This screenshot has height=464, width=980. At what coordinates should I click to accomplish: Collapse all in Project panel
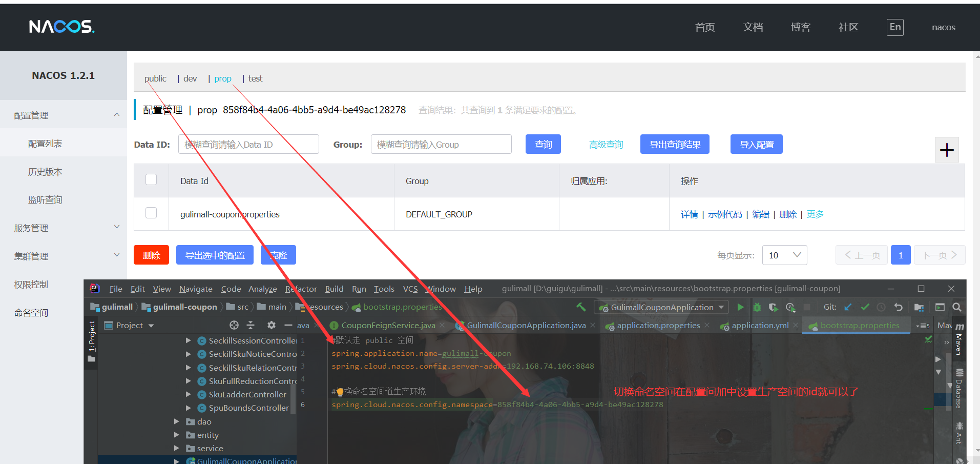tap(251, 325)
